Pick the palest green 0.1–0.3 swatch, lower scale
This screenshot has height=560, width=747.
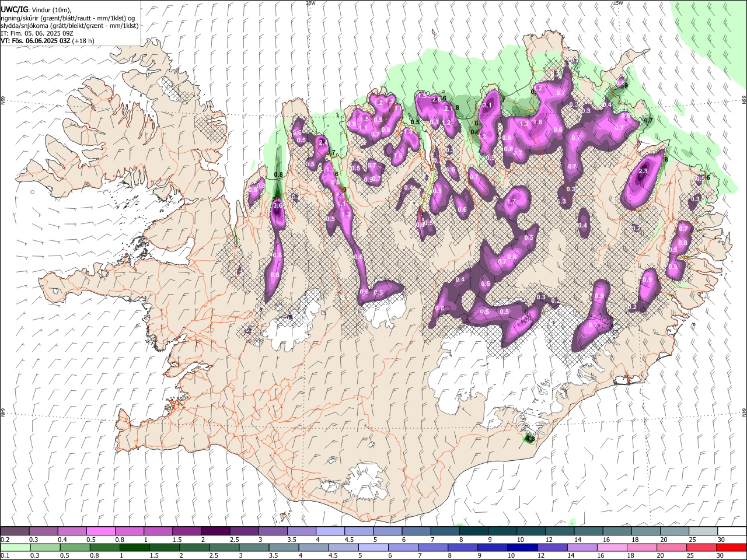tap(15, 547)
